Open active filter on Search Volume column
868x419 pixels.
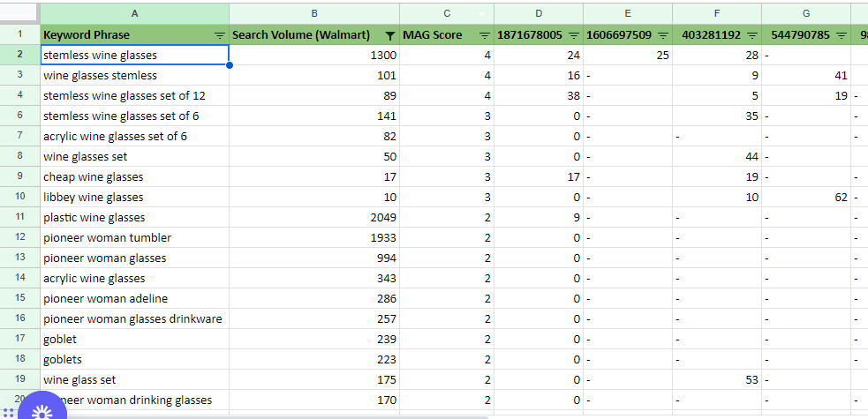(x=390, y=35)
